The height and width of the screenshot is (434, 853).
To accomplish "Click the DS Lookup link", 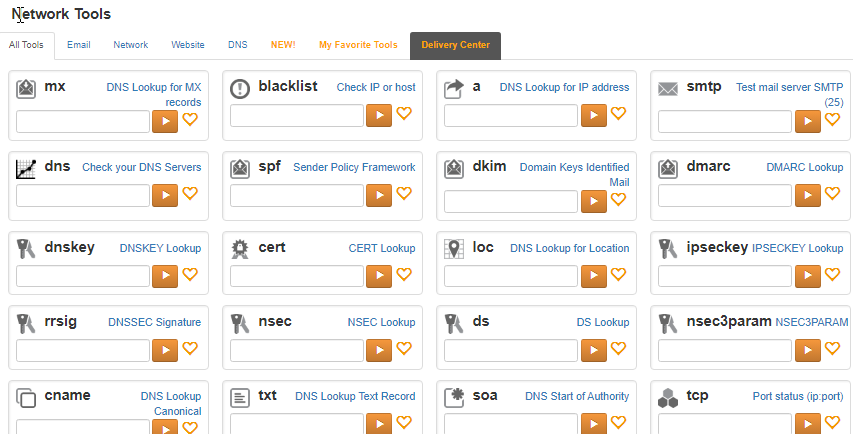I will click(603, 322).
